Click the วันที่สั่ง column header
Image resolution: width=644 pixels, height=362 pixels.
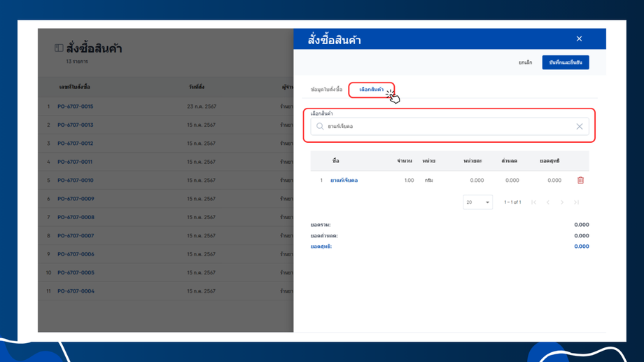pyautogui.click(x=197, y=87)
